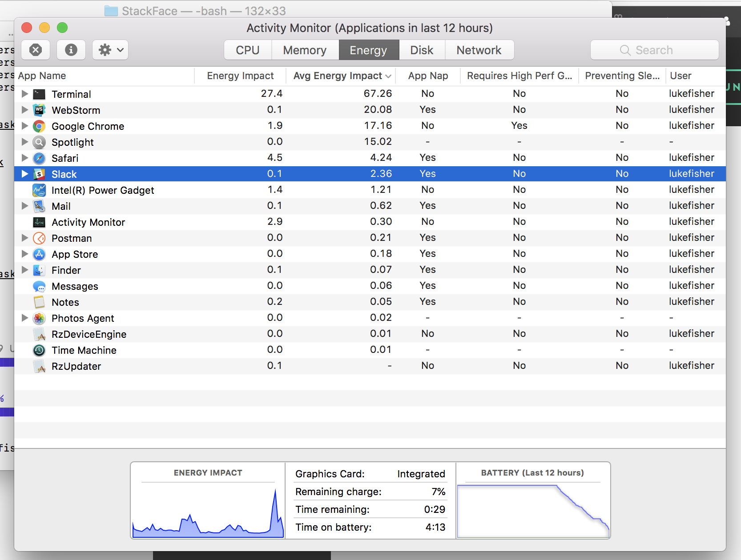The width and height of the screenshot is (741, 560).
Task: Click the Battery last 12 hours graph
Action: tap(533, 511)
